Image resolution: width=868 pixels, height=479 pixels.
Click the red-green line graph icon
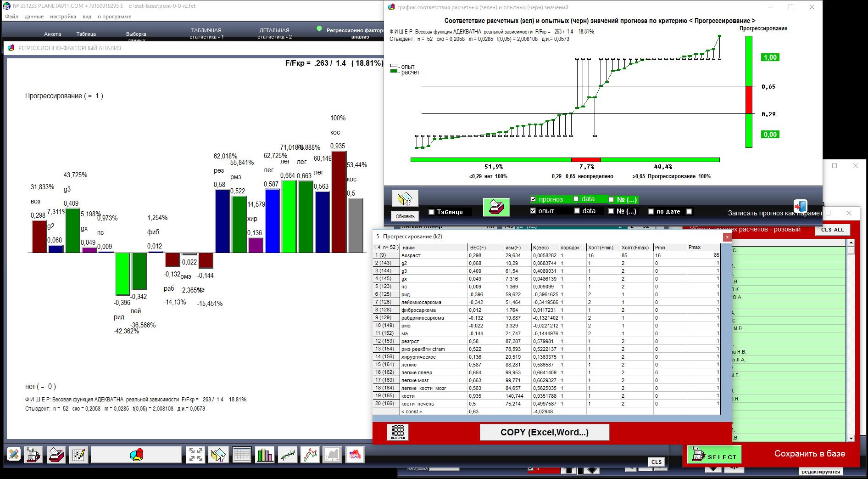tap(310, 455)
